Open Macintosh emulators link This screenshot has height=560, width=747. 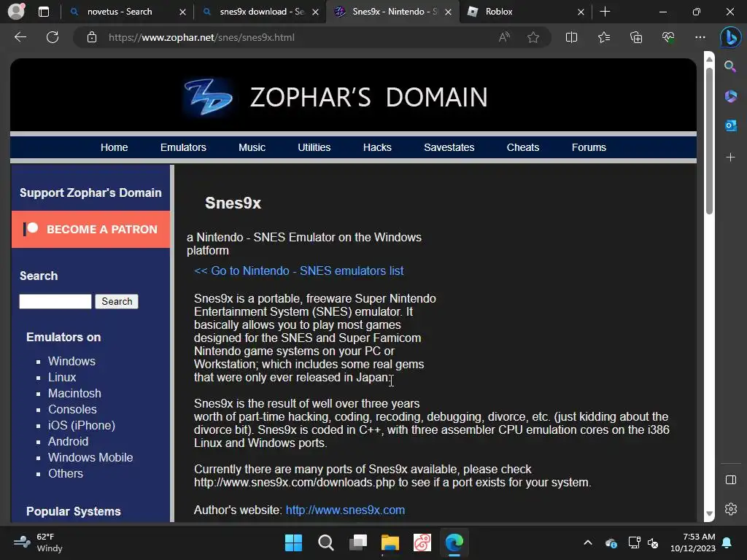click(x=74, y=393)
